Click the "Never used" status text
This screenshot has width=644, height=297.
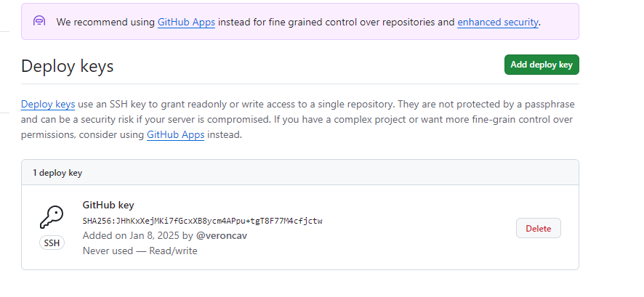click(x=108, y=251)
